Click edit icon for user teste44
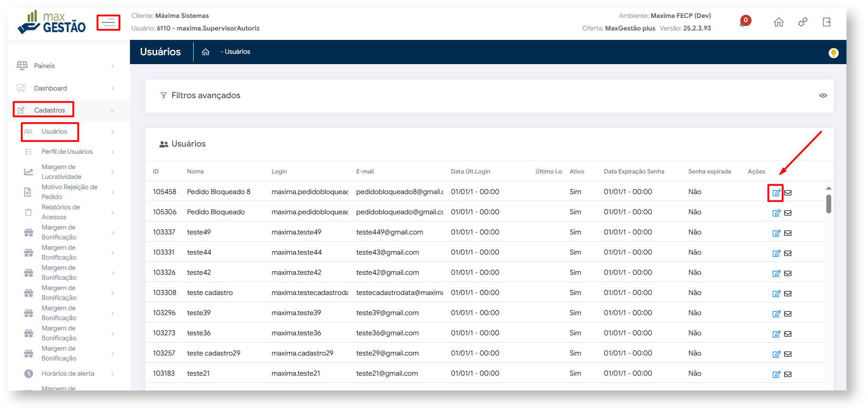The height and width of the screenshot is (412, 868). point(776,253)
